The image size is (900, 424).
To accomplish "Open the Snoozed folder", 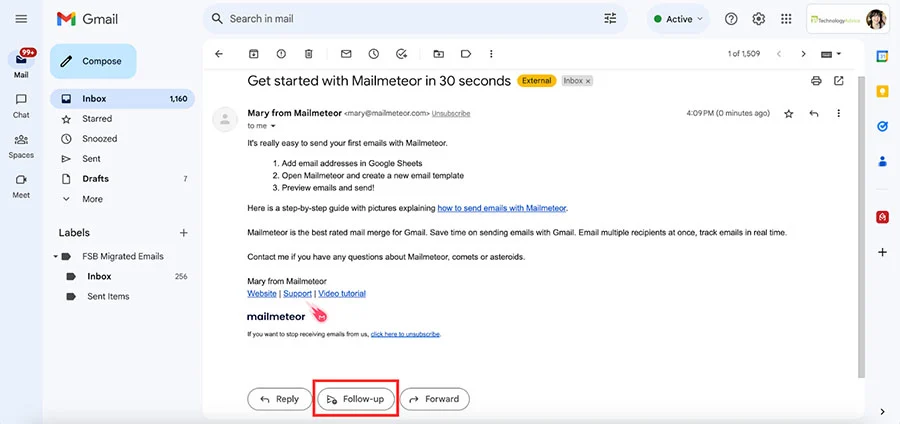I will [122, 139].
